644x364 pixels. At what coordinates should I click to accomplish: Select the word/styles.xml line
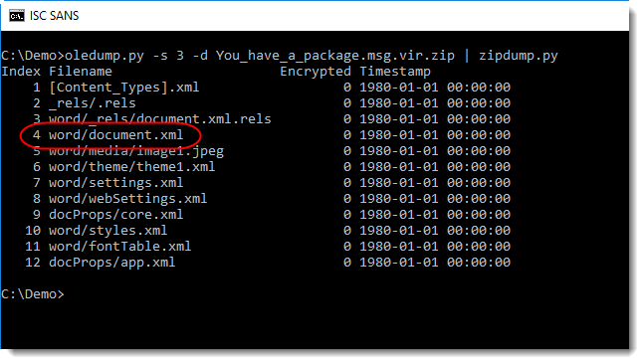click(x=108, y=230)
